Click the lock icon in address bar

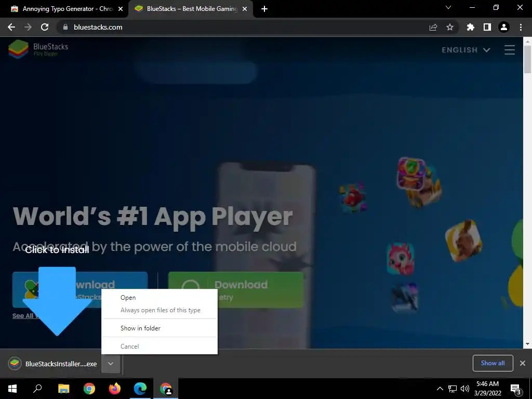click(x=65, y=27)
